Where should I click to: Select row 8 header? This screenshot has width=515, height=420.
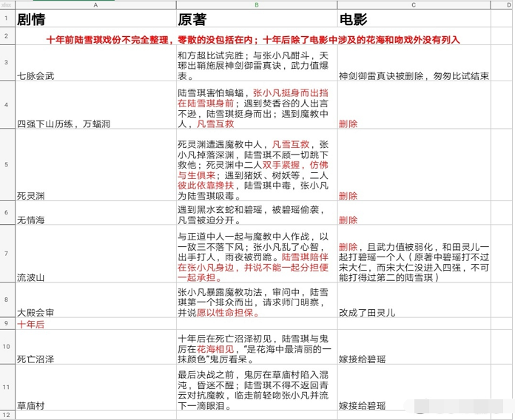(7, 299)
